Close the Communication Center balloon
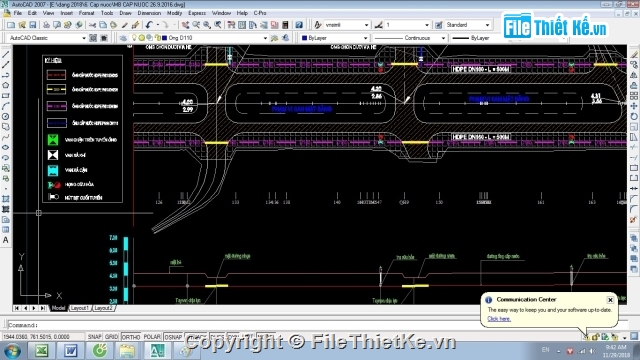 (x=610, y=300)
